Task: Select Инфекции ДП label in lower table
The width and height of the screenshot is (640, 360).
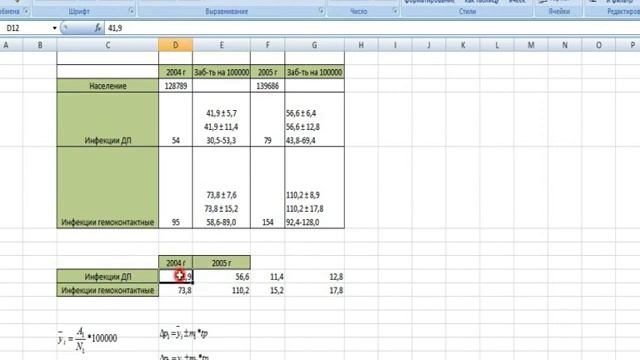Action: pyautogui.click(x=108, y=276)
